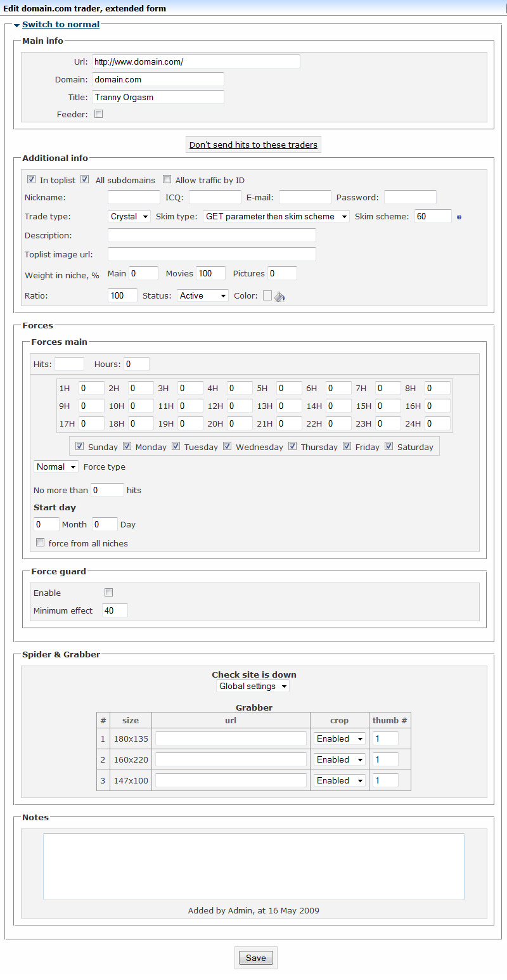
Task: Click the paint bucket color picker icon
Action: 279,296
